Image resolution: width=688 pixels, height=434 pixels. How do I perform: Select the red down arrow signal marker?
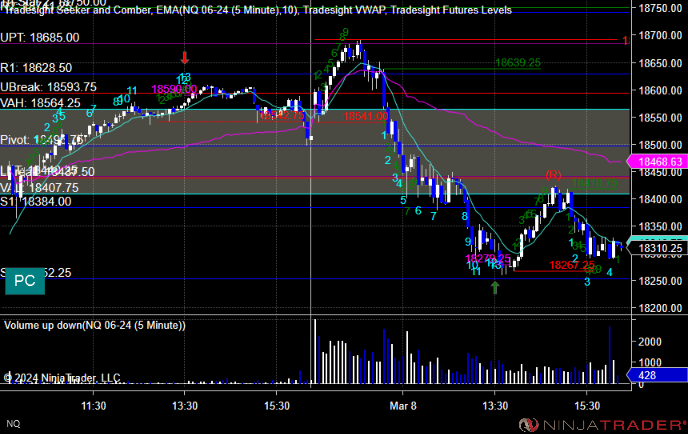[x=185, y=58]
